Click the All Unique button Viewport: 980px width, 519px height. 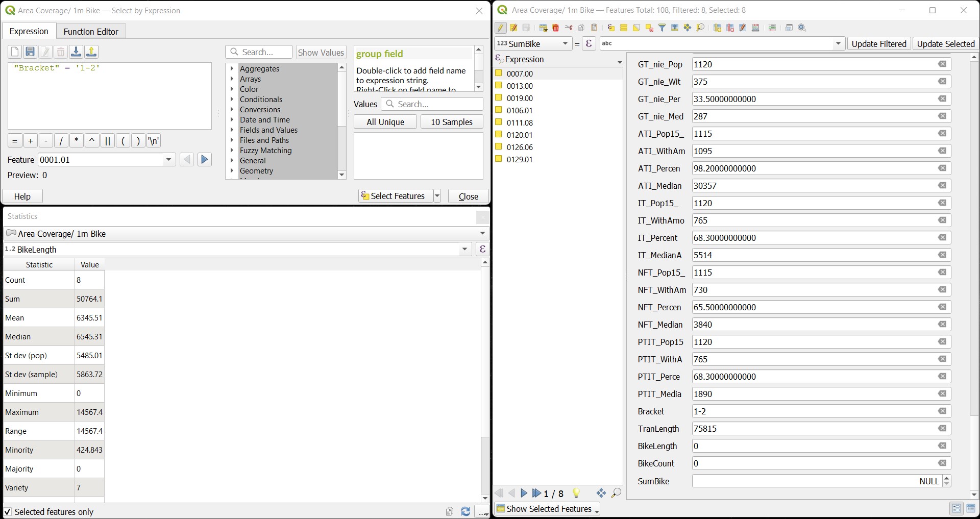385,122
